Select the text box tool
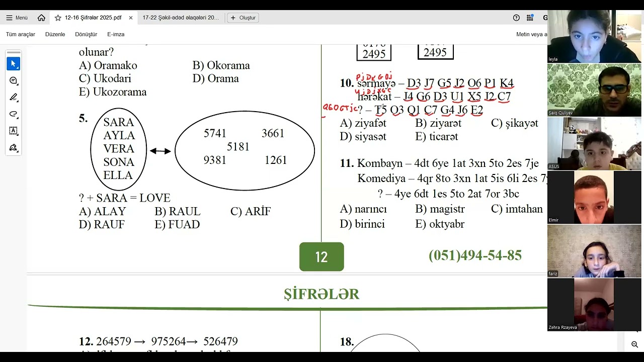This screenshot has height=362, width=644. [14, 131]
